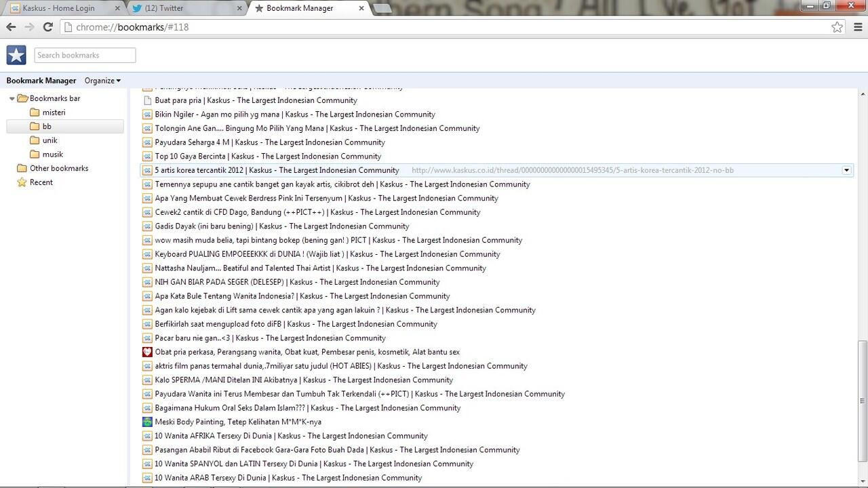Click the Bookmark Manager heading label
The height and width of the screenshot is (488, 868).
(41, 81)
